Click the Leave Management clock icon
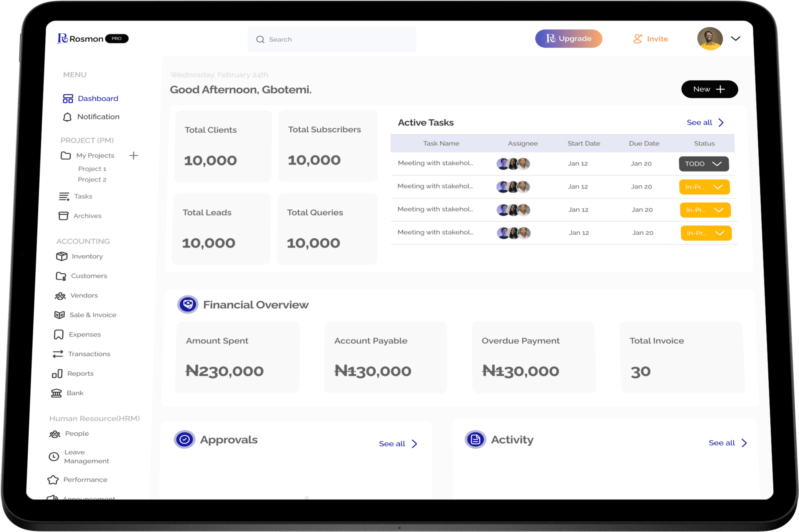Viewport: 799px width, 532px height. (54, 457)
